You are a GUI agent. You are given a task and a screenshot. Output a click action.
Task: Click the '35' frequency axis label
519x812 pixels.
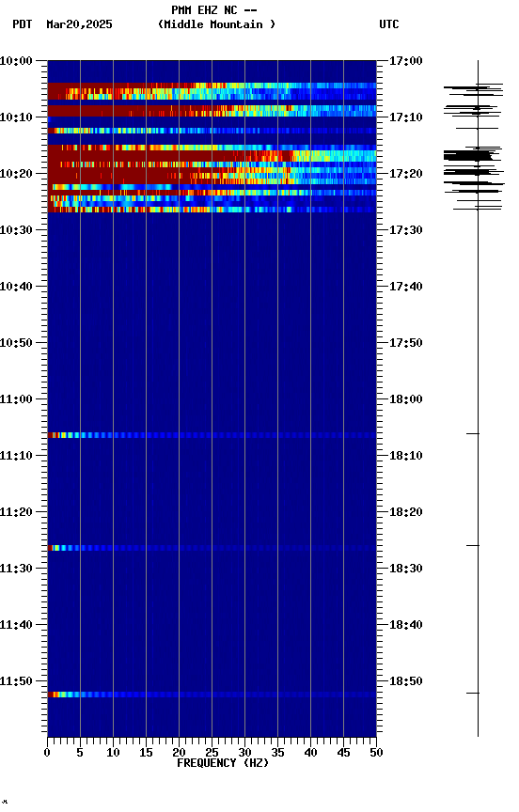pyautogui.click(x=277, y=753)
